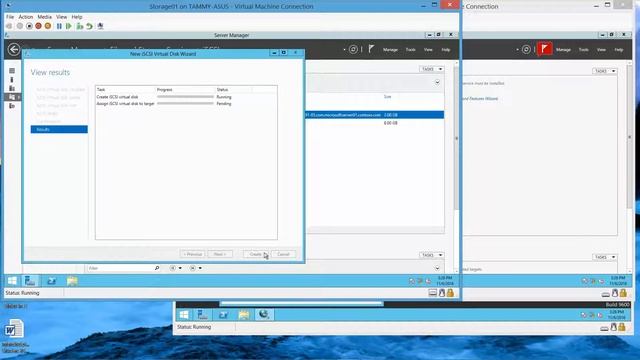Screen dimensions: 640x360
Task: Open File menu in VM Connection window
Action: click(x=10, y=17)
